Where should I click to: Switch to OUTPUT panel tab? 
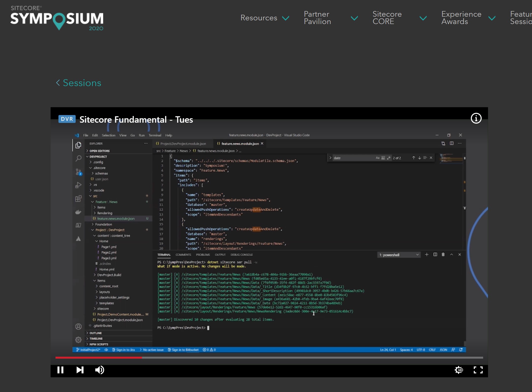pos(220,255)
